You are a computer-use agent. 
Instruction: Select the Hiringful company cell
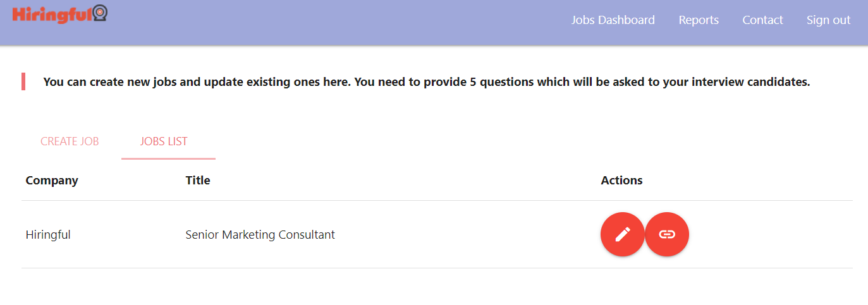(x=48, y=235)
